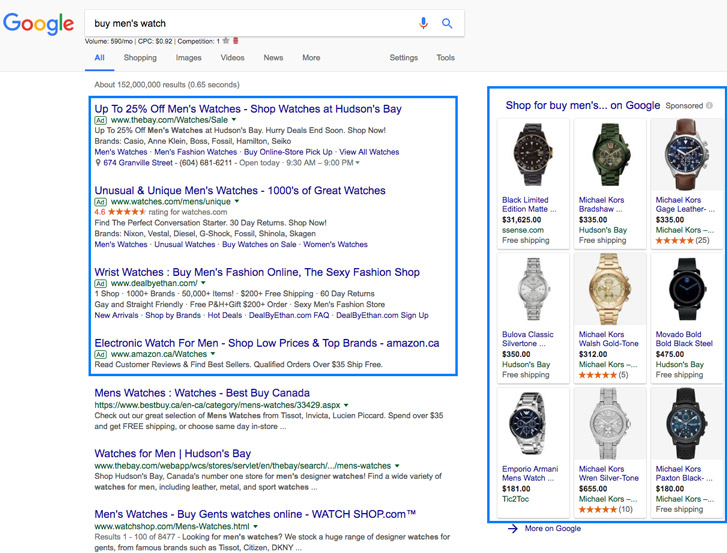Image resolution: width=727 pixels, height=553 pixels.
Task: Open Up To 25% Off Men's Watches ad
Action: click(248, 109)
